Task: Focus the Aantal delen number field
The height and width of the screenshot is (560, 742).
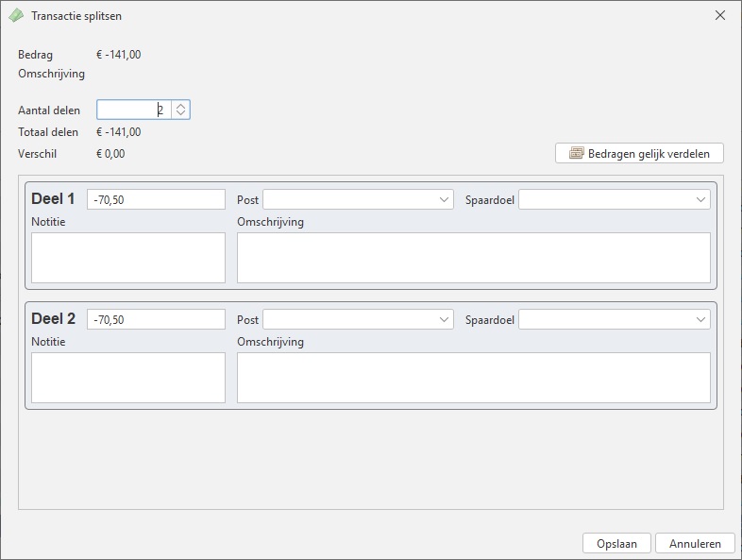Action: pyautogui.click(x=134, y=110)
